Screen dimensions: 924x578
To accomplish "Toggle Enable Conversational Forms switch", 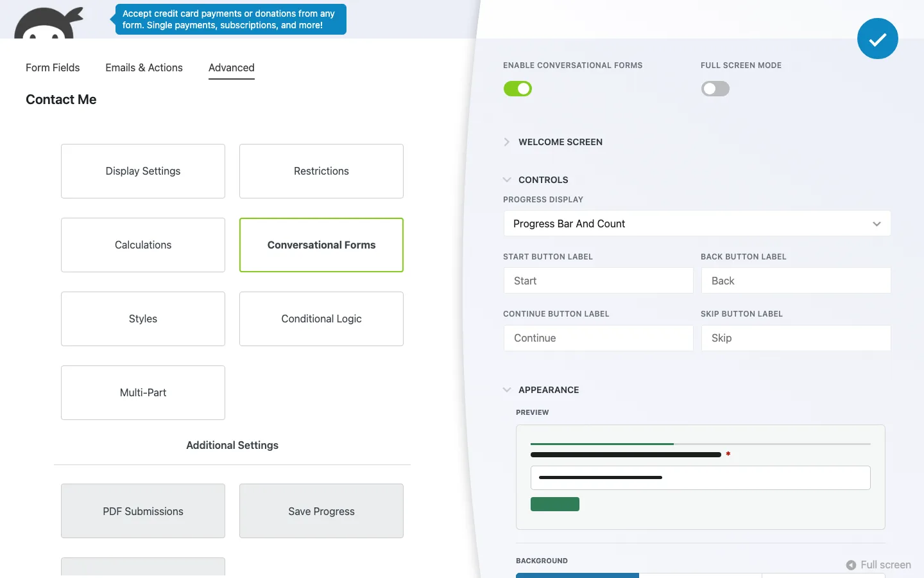I will point(518,89).
